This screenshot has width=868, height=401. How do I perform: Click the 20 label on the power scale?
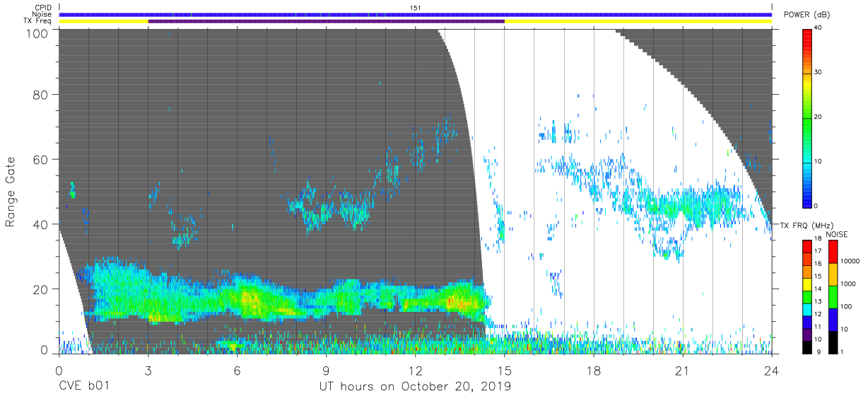819,117
